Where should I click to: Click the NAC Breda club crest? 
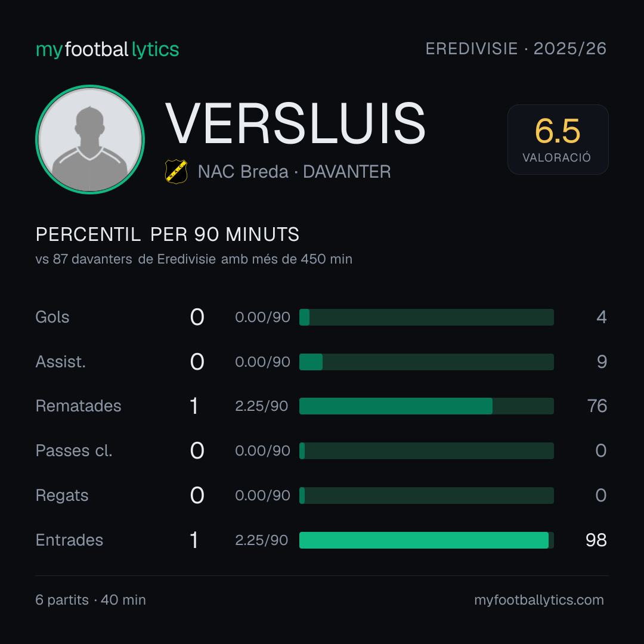(x=176, y=171)
